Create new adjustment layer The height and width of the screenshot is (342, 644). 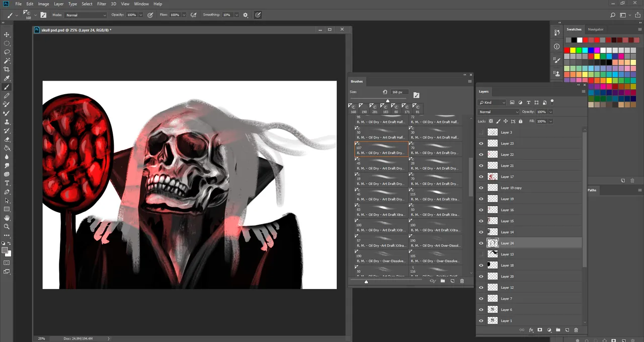pos(549,330)
